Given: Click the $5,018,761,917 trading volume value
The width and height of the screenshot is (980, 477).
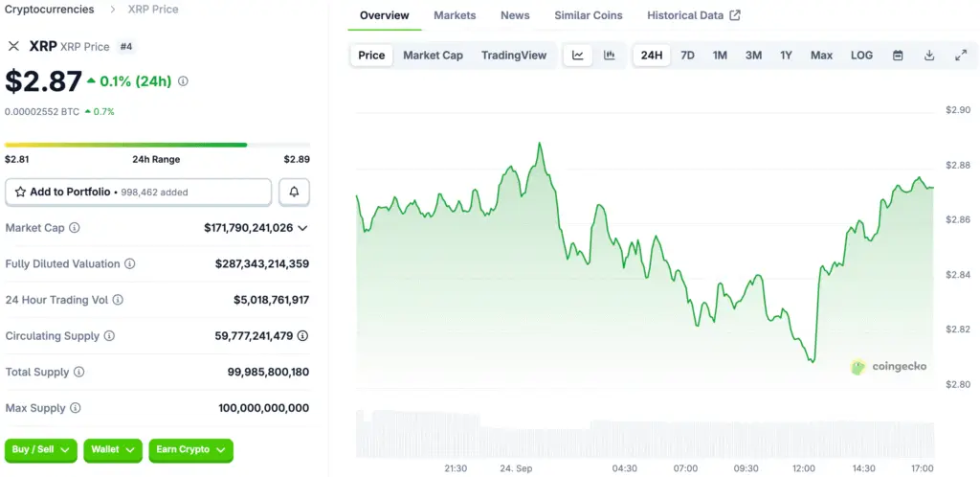Looking at the screenshot, I should pos(271,300).
